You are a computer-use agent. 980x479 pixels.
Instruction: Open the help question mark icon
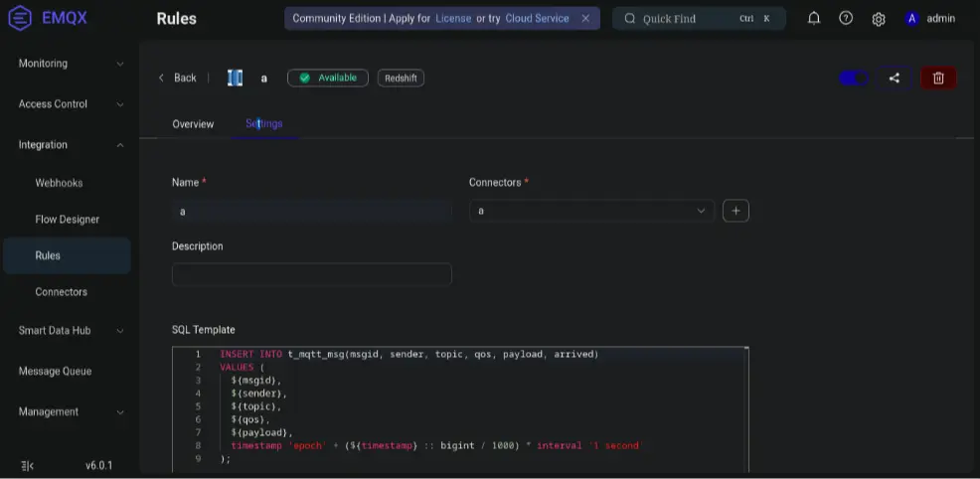846,18
